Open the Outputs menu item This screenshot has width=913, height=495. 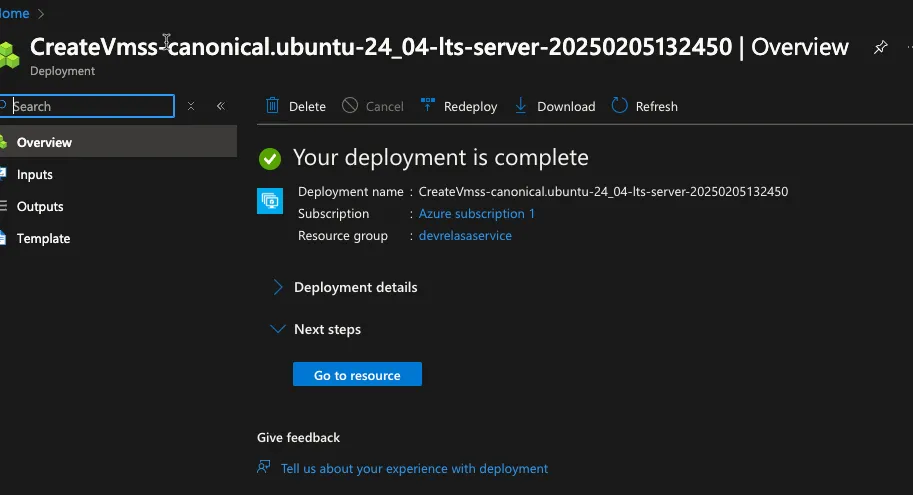[40, 206]
